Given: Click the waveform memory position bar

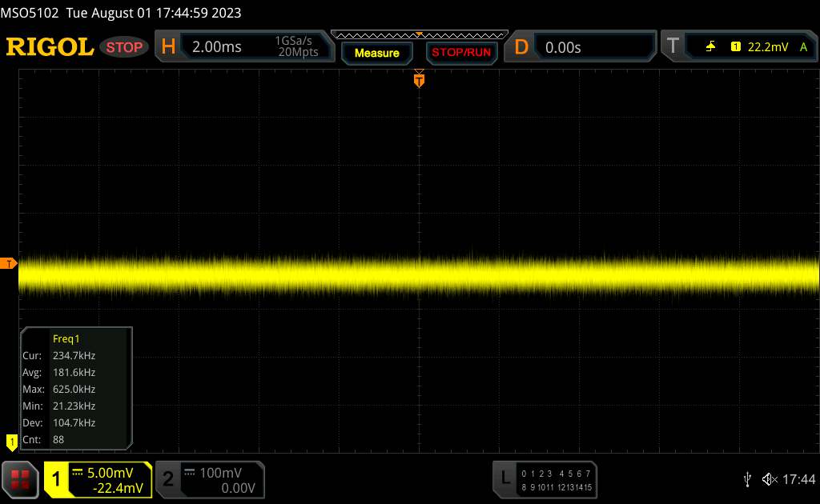Looking at the screenshot, I should [420, 34].
